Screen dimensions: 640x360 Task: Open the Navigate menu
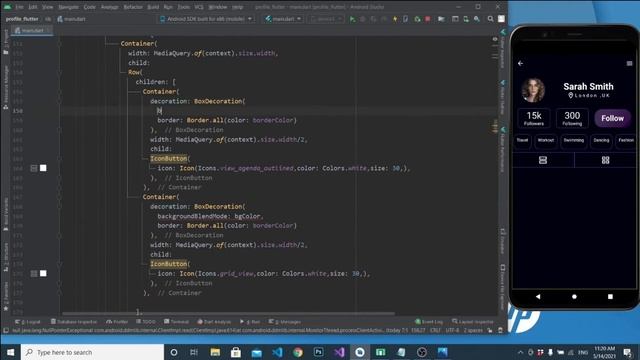68,7
